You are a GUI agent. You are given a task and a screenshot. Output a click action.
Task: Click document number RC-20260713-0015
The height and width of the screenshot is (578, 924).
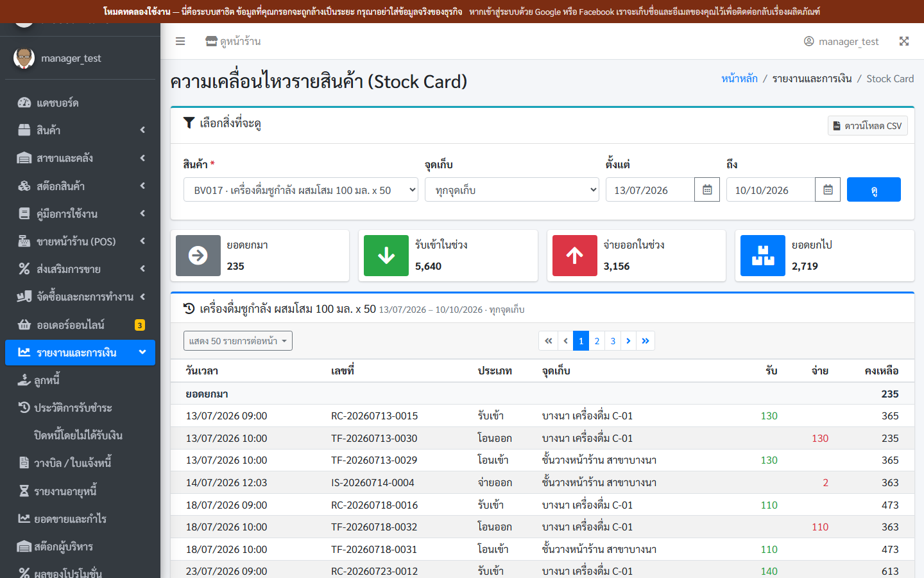pos(375,416)
